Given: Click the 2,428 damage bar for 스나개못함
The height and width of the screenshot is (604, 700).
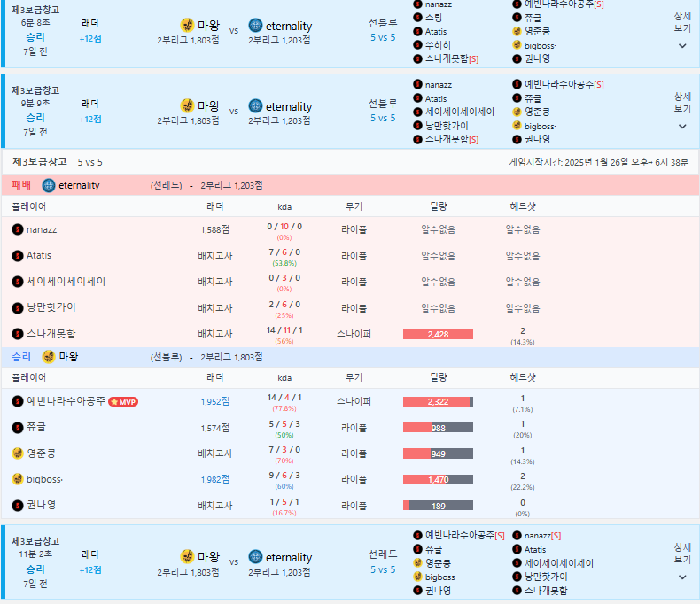Looking at the screenshot, I should coord(438,334).
